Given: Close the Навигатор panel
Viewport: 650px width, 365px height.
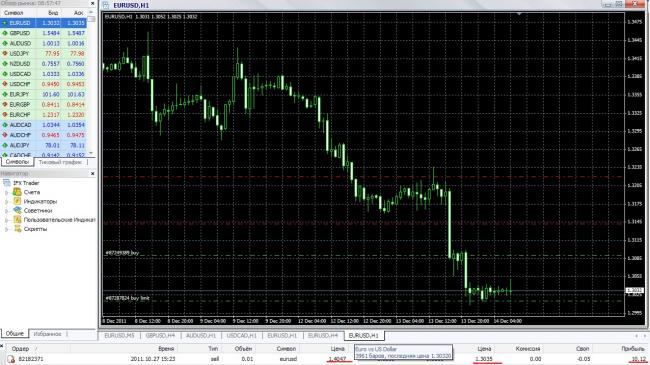Looking at the screenshot, I should 92,173.
